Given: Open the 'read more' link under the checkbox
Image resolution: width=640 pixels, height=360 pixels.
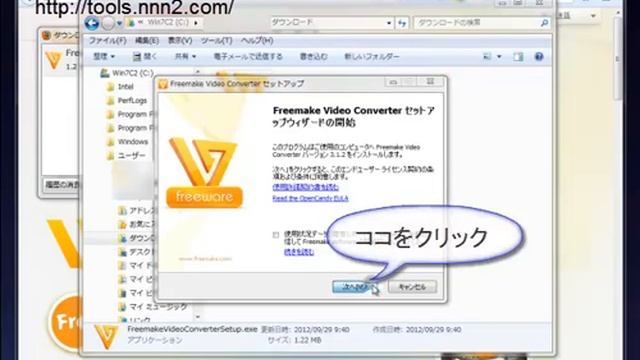Looking at the screenshot, I should pos(299,252).
